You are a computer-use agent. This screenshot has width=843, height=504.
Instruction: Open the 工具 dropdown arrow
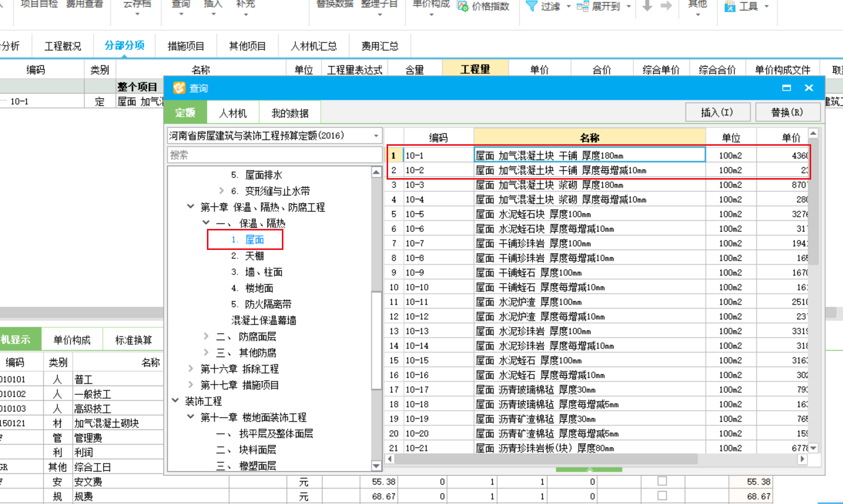(x=767, y=7)
